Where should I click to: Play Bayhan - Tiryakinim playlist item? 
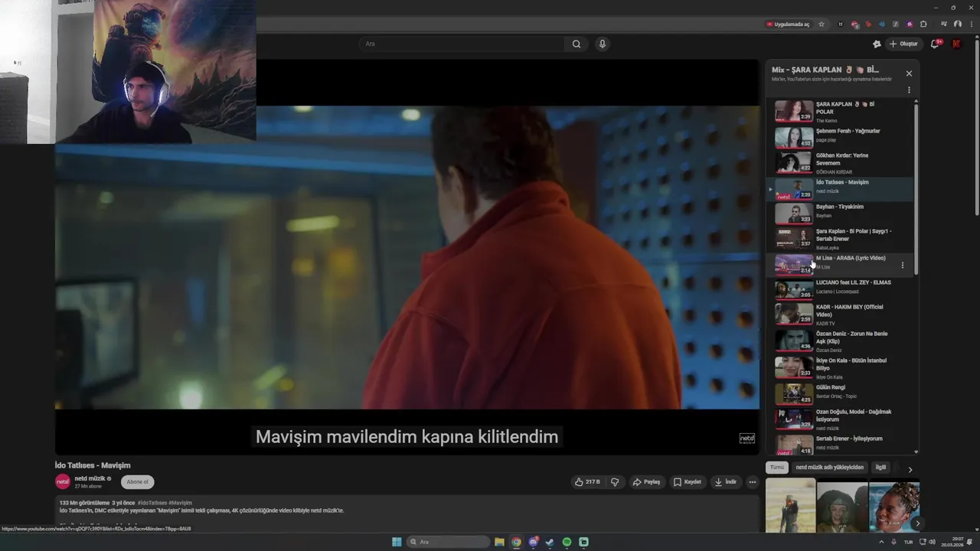[x=840, y=213]
